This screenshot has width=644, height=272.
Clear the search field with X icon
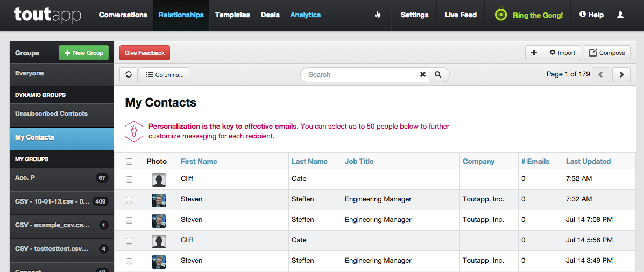click(423, 75)
